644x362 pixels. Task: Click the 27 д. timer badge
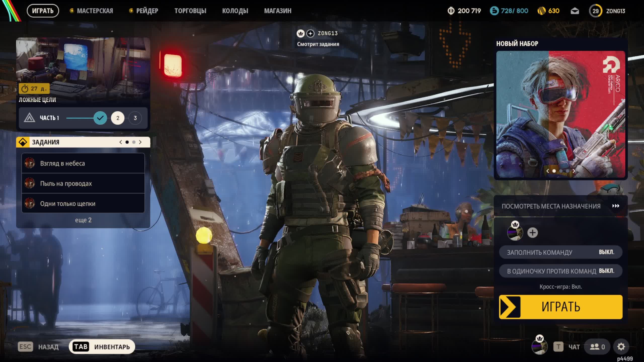click(34, 88)
